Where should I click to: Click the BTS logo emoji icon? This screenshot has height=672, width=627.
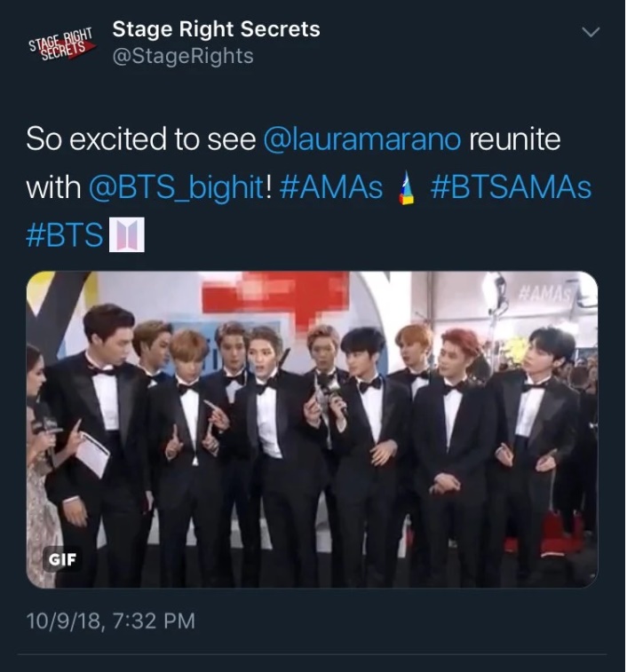click(125, 237)
